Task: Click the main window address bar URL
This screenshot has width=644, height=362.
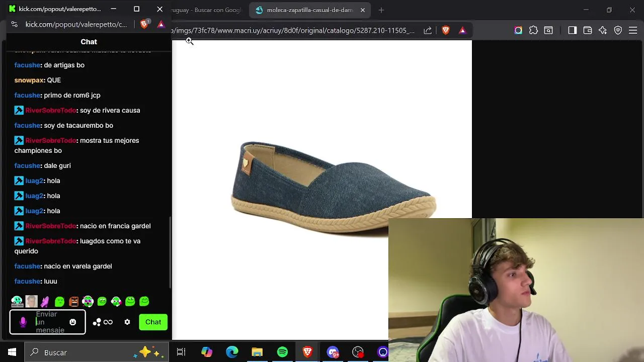Action: [293, 31]
